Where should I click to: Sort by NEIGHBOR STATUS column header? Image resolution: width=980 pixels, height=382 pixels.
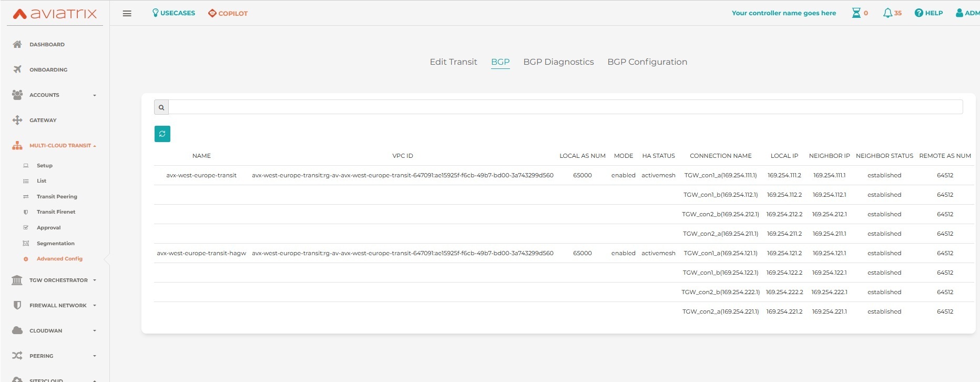pos(884,156)
